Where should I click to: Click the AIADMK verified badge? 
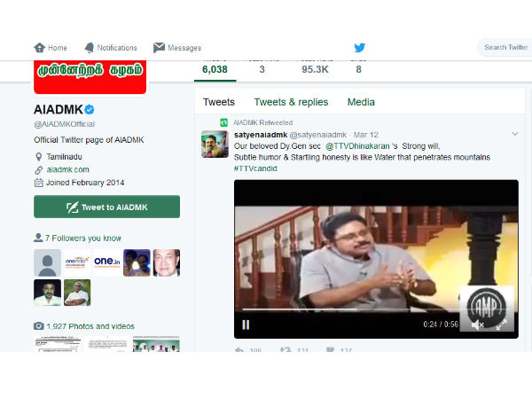(90, 109)
